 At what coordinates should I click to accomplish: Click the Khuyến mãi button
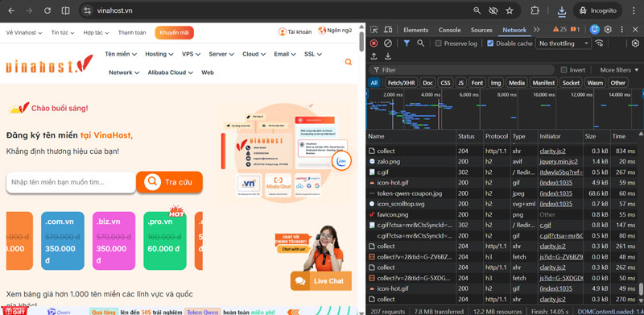[174, 32]
